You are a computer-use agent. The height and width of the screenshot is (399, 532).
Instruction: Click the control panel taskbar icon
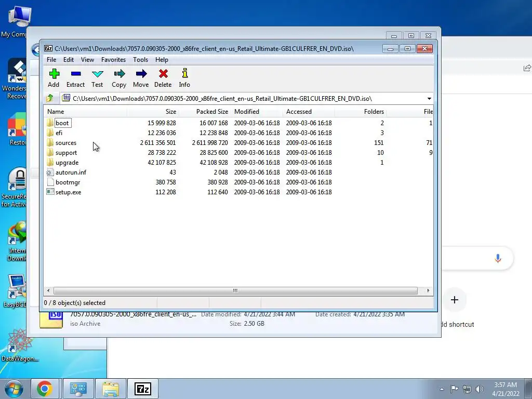pos(78,389)
